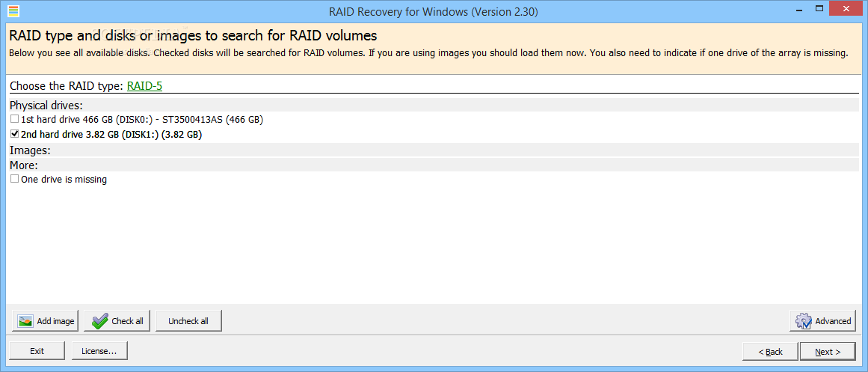This screenshot has width=868, height=372.
Task: Click the green checkmark Check all button
Action: point(117,321)
